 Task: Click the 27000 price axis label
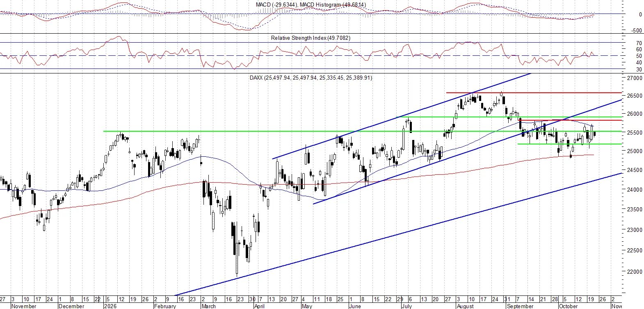pos(634,78)
